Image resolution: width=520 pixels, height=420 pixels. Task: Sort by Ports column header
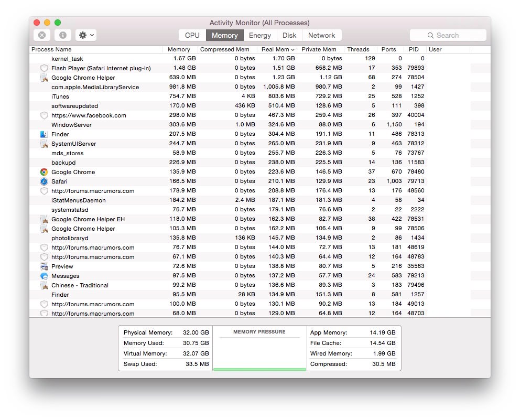(391, 49)
